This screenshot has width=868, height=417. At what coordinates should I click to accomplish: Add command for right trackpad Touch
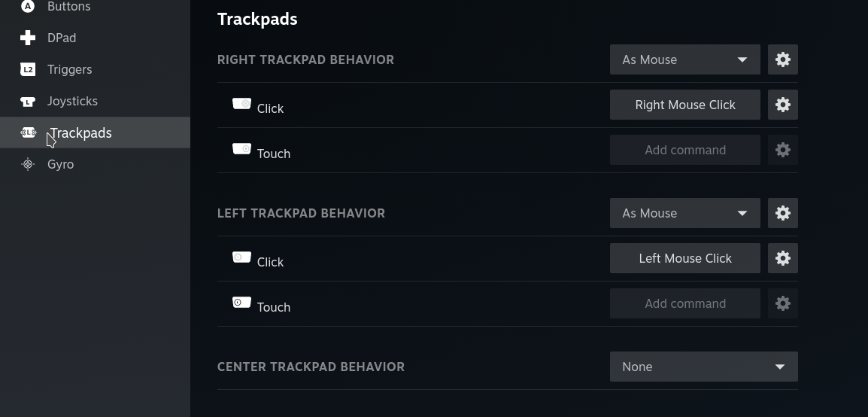[684, 150]
